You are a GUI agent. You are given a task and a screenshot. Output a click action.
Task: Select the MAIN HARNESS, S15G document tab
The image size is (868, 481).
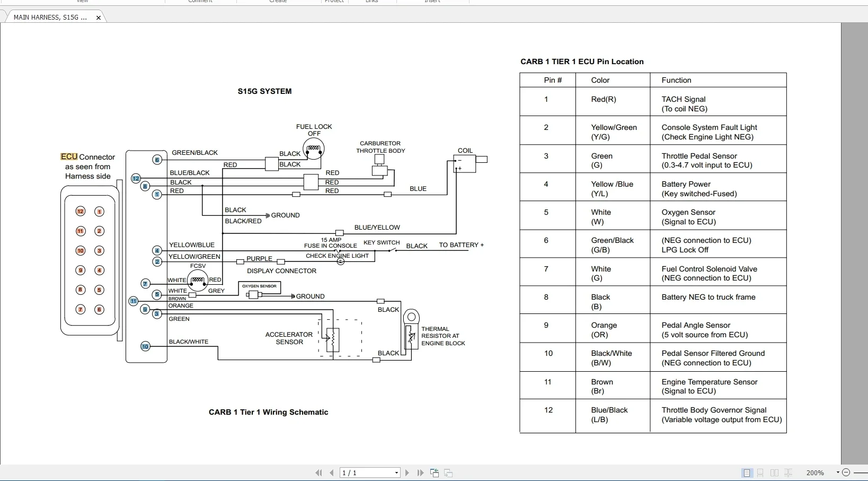[x=50, y=18]
